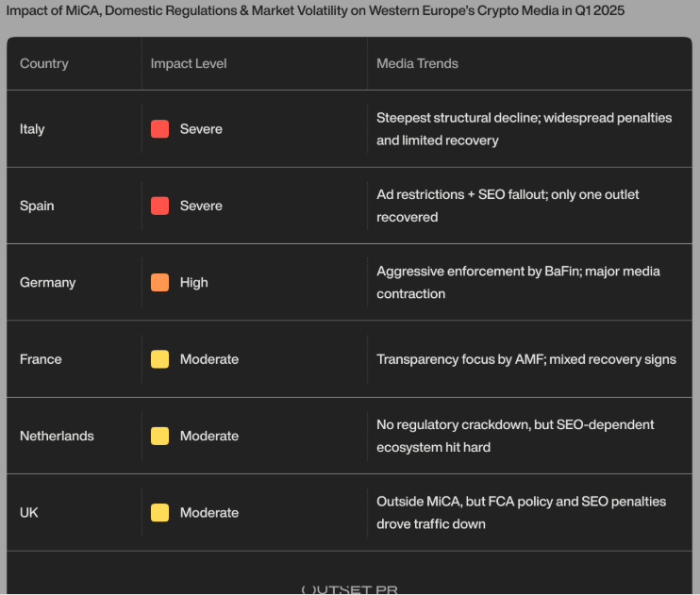
Task: Click the yellow Moderate swatch for Netherlands
Action: pyautogui.click(x=159, y=436)
